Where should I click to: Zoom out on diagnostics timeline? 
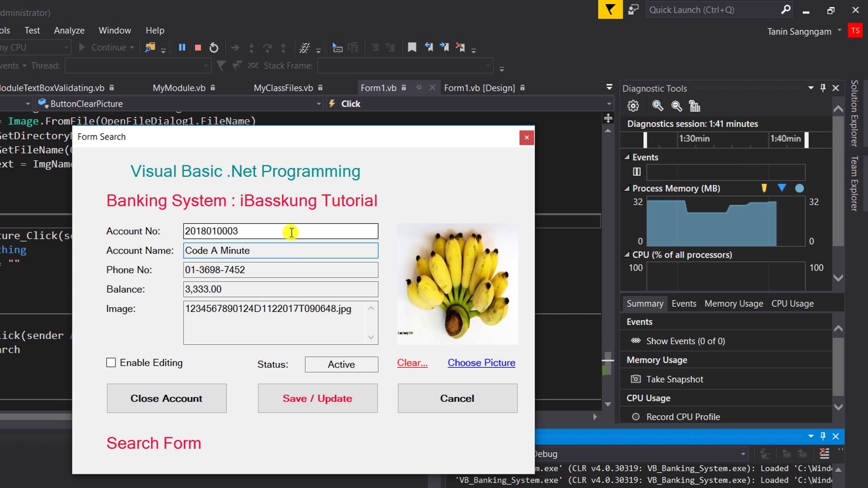click(x=677, y=106)
